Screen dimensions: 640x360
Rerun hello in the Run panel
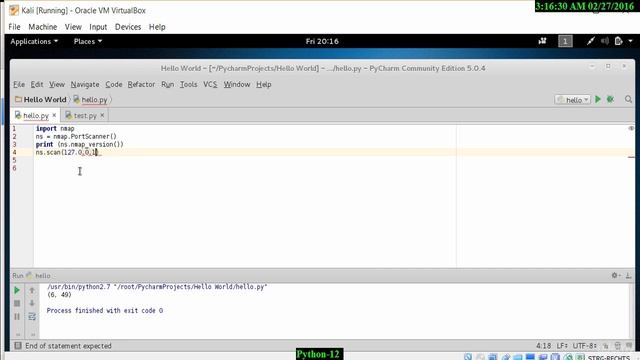(17, 290)
